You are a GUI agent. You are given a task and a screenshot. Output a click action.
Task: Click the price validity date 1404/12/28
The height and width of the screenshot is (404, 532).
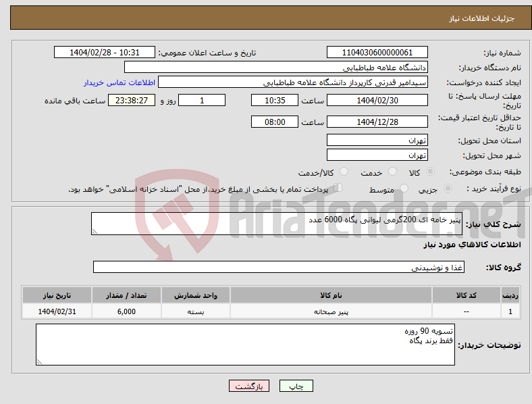coord(377,122)
